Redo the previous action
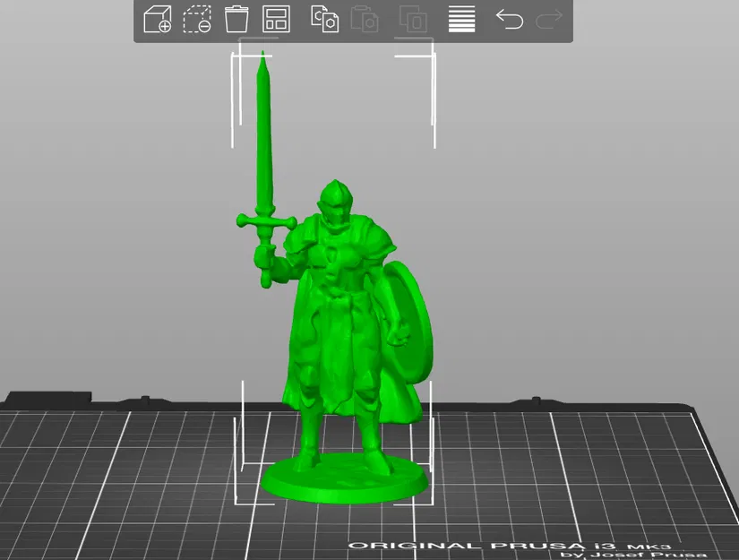 tap(548, 20)
